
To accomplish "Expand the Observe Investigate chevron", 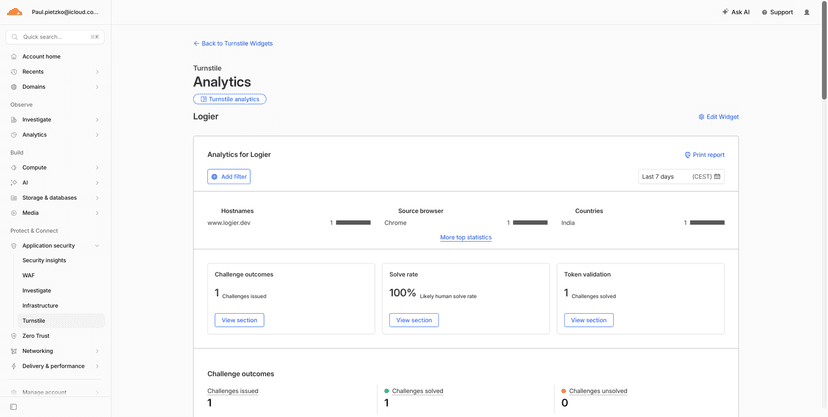I will pyautogui.click(x=97, y=120).
